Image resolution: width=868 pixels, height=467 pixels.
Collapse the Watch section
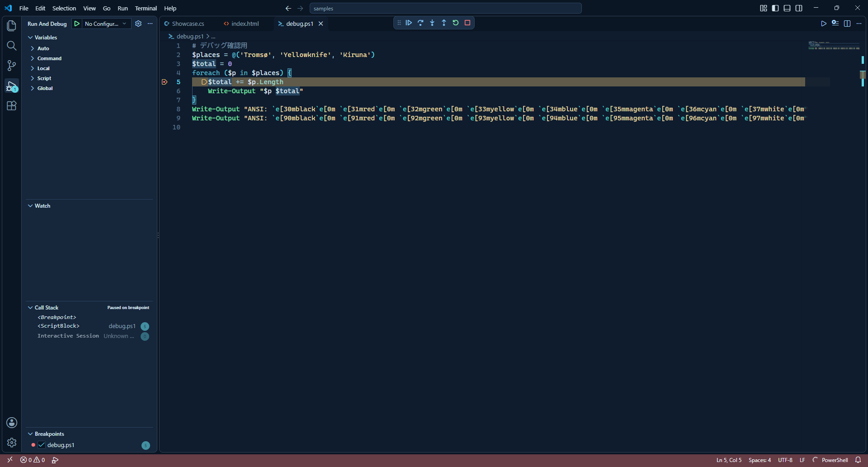pyautogui.click(x=42, y=206)
